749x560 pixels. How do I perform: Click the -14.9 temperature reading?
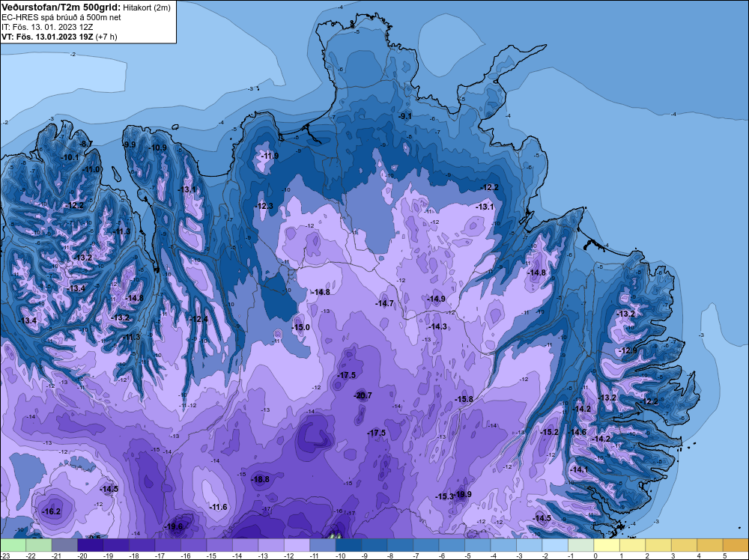pyautogui.click(x=436, y=299)
